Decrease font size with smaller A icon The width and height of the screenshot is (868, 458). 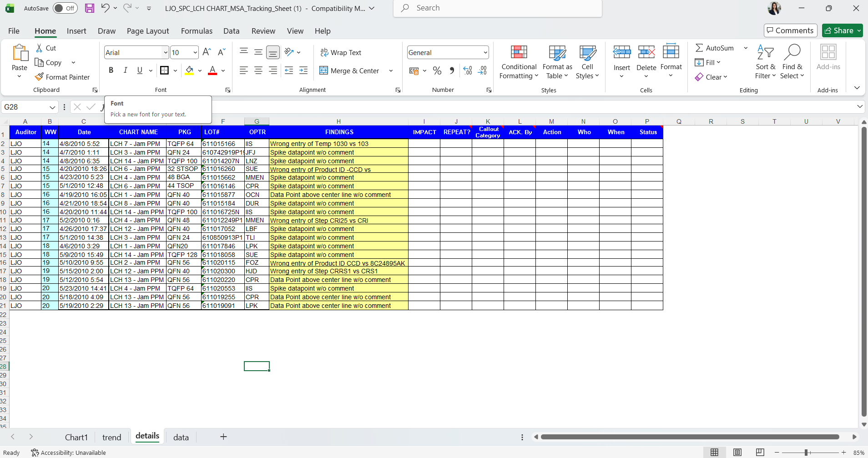[222, 52]
